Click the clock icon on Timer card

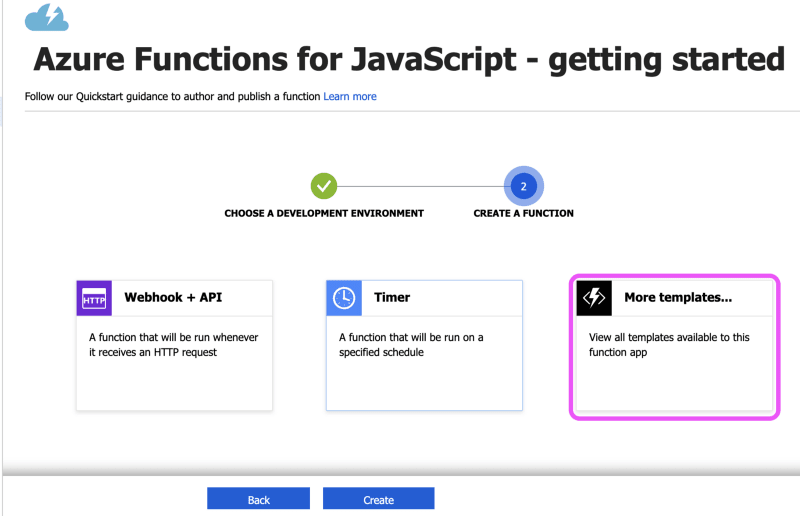(344, 298)
